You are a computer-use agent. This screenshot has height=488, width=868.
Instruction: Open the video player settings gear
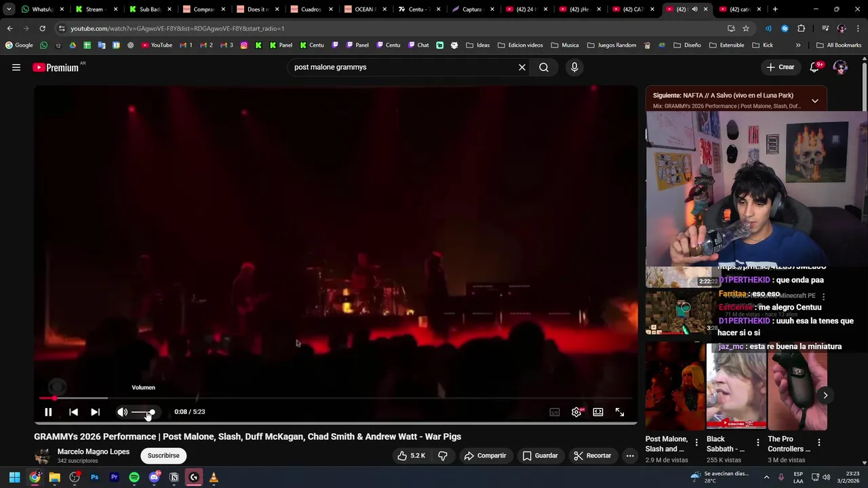click(576, 412)
